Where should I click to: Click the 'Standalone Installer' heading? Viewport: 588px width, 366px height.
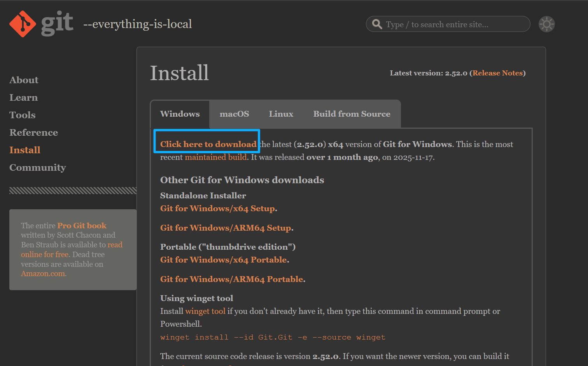203,196
